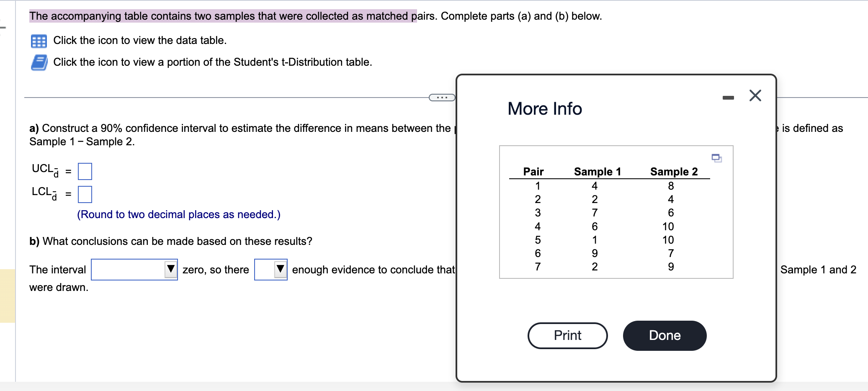
Task: Click the Done button
Action: click(x=665, y=335)
